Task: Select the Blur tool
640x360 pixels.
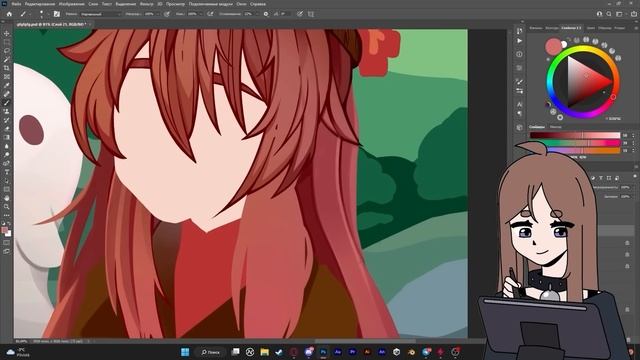Action: [7, 146]
